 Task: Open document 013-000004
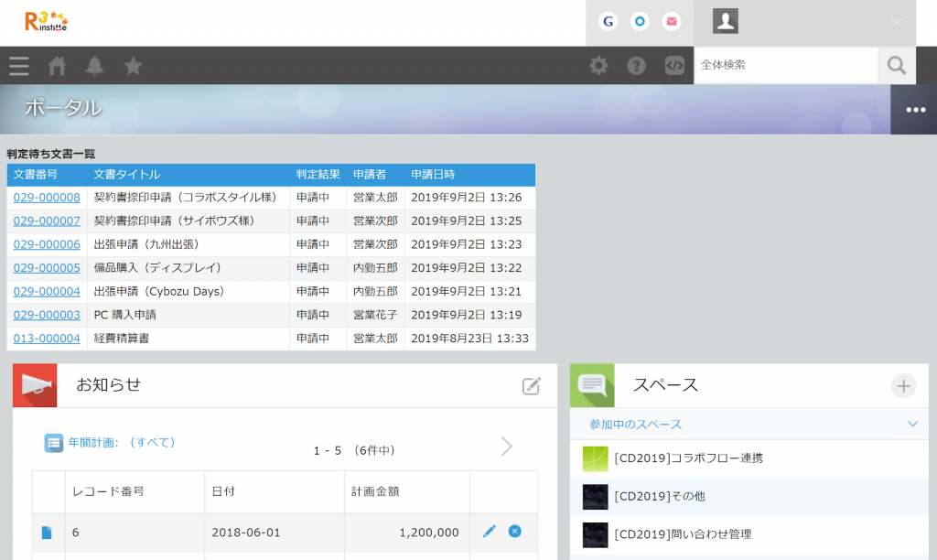point(47,339)
